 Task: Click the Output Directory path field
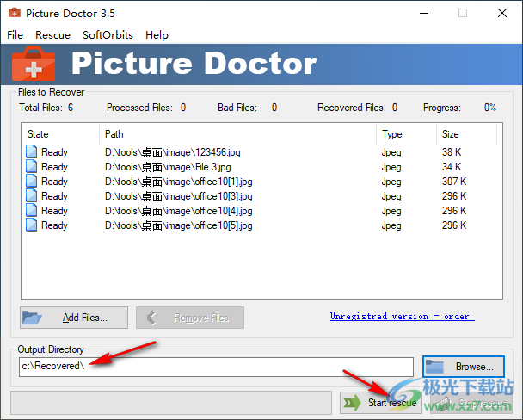pos(216,367)
